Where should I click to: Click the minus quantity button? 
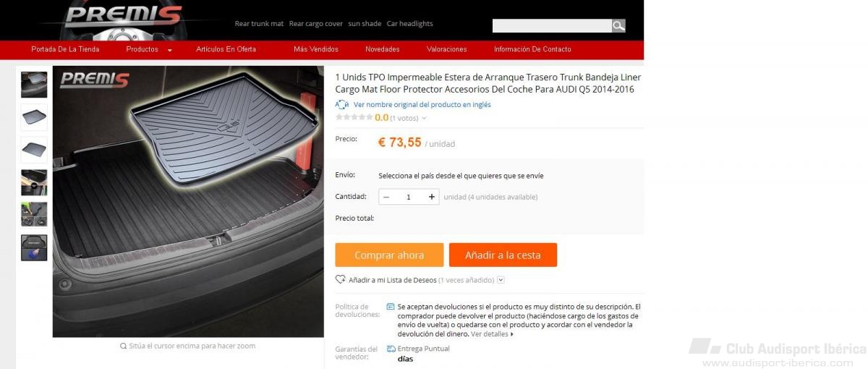tap(386, 197)
